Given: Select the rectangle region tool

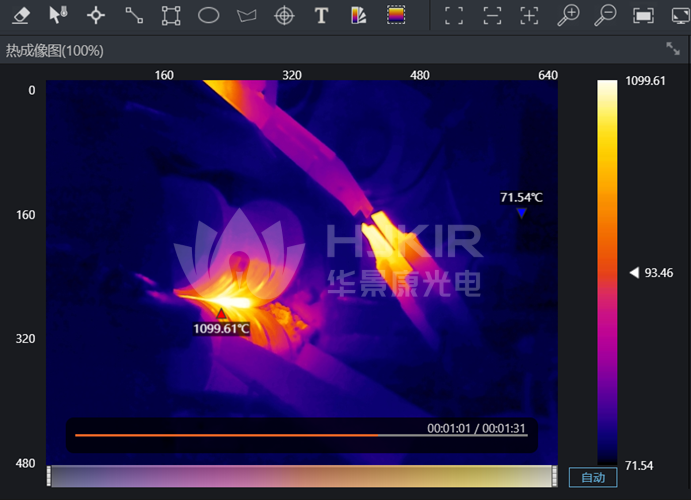Looking at the screenshot, I should 171,15.
